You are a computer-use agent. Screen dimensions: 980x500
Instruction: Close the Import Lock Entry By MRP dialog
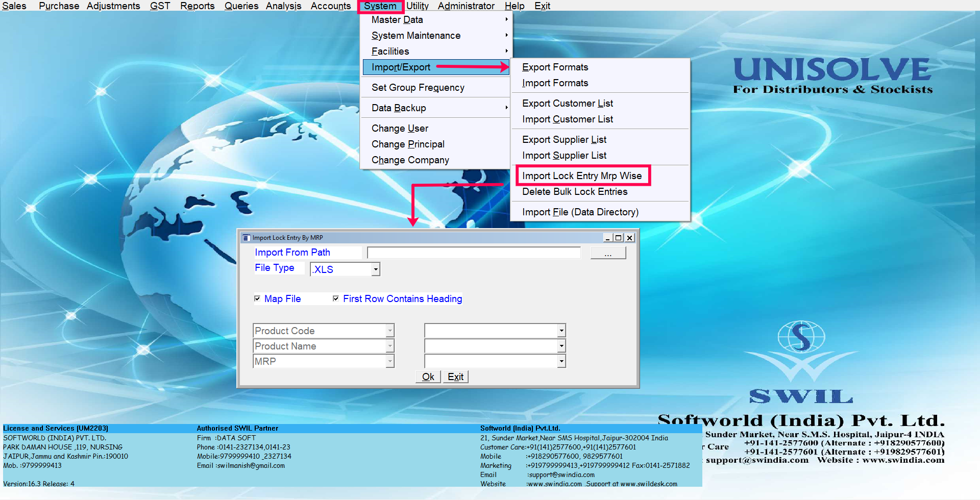coord(630,238)
